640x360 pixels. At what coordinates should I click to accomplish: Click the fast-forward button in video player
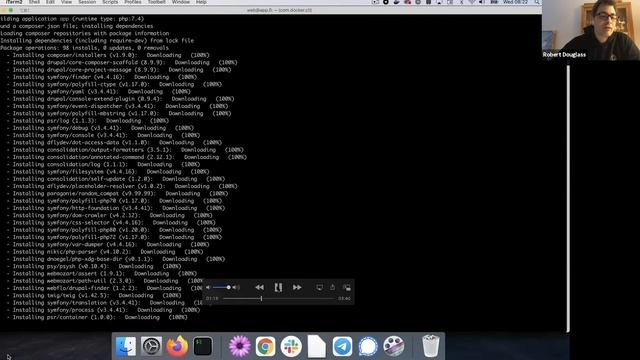[x=297, y=287]
